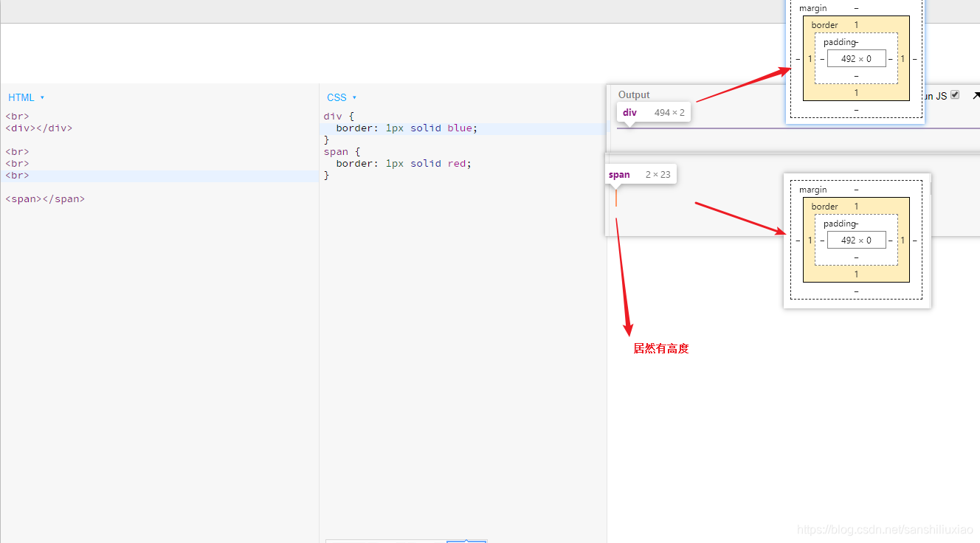Click the 'span 2 × 23' inspector tooltip
Image resolution: width=980 pixels, height=543 pixels.
pos(640,174)
